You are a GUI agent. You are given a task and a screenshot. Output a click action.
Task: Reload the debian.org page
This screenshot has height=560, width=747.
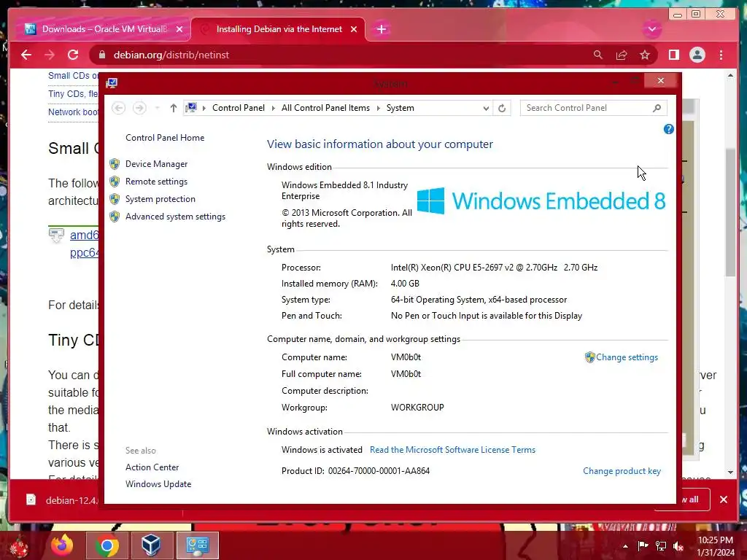click(x=73, y=55)
